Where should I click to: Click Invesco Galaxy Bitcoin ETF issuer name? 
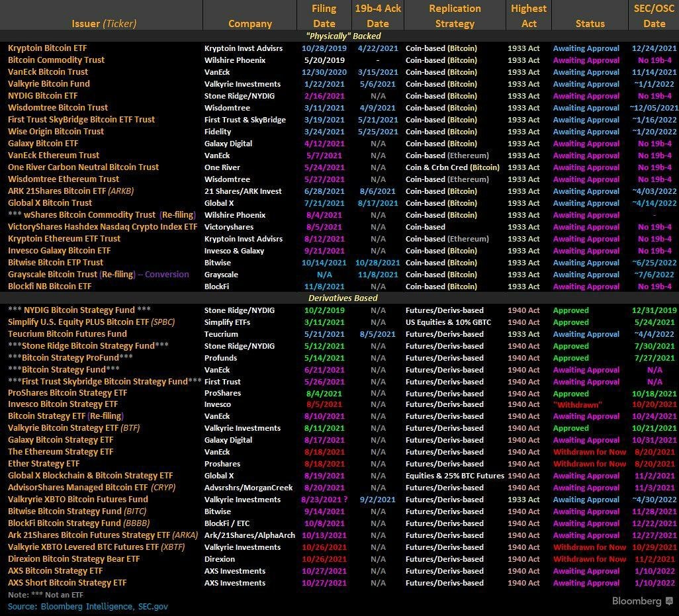coord(60,250)
